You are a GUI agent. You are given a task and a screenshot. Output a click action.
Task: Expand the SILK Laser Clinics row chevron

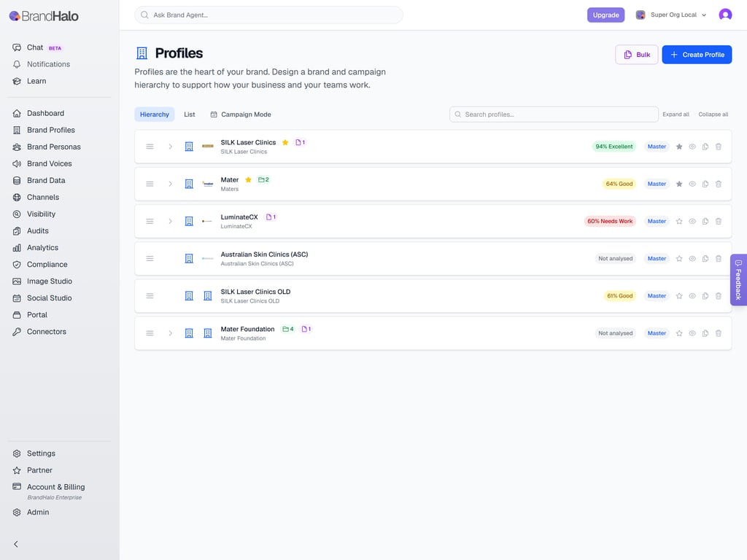(170, 147)
